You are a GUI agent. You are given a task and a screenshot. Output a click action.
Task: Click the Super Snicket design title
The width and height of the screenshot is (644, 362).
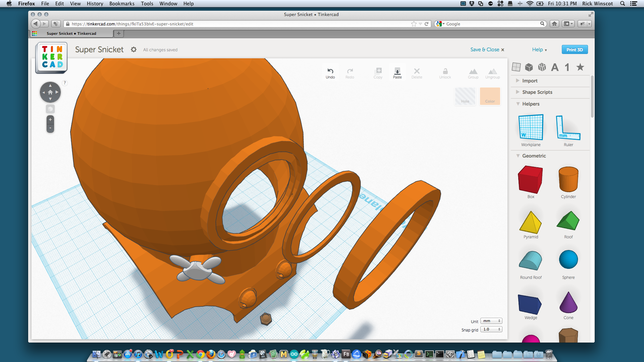point(99,50)
